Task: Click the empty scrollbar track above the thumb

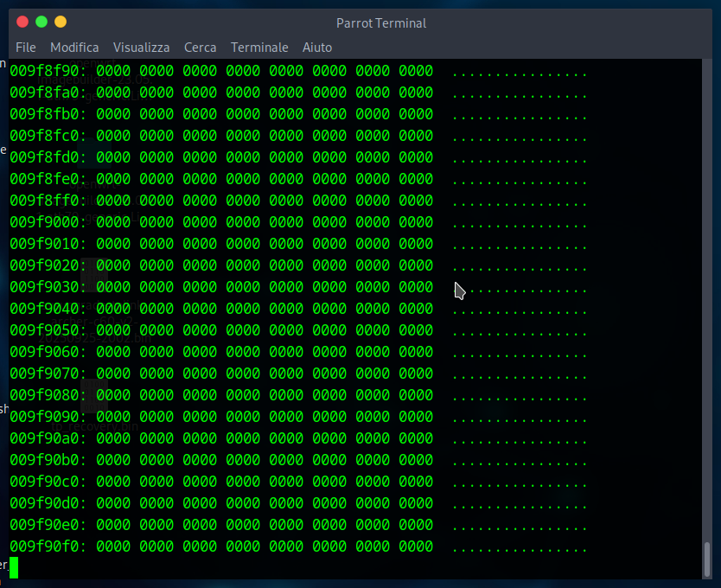Action: (707, 303)
